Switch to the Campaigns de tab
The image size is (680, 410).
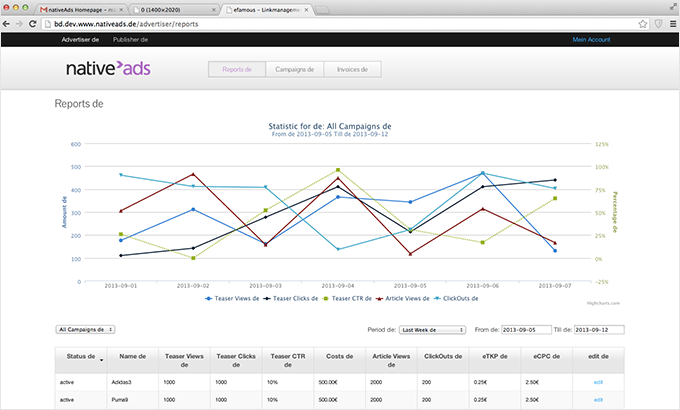[x=295, y=70]
